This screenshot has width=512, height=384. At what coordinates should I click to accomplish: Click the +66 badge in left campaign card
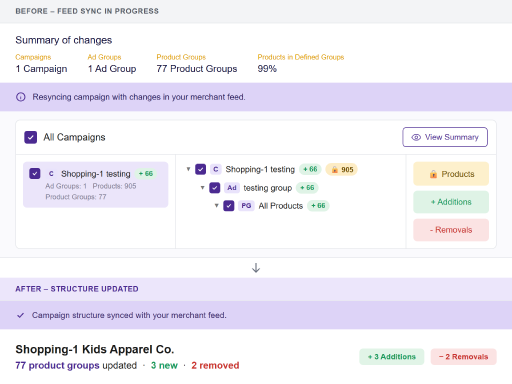click(146, 174)
